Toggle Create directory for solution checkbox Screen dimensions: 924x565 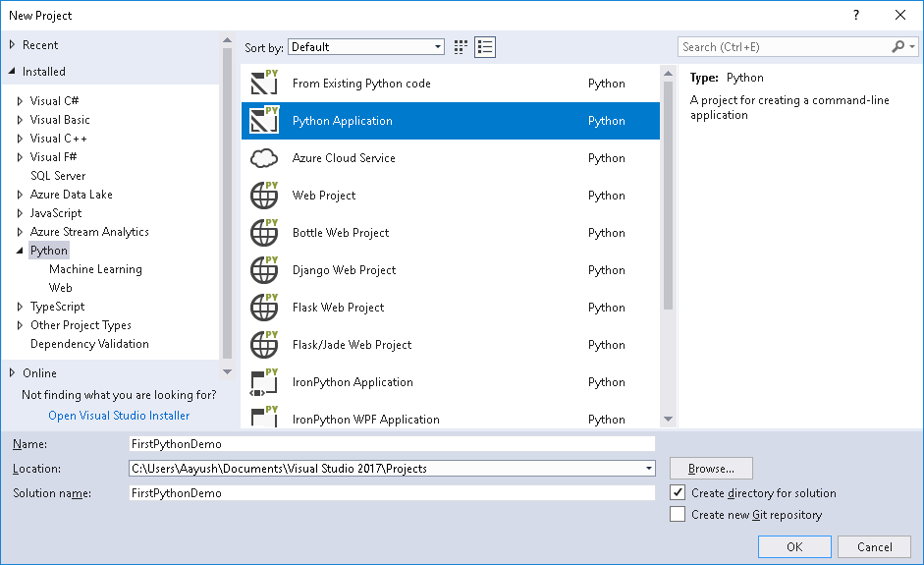tap(678, 492)
